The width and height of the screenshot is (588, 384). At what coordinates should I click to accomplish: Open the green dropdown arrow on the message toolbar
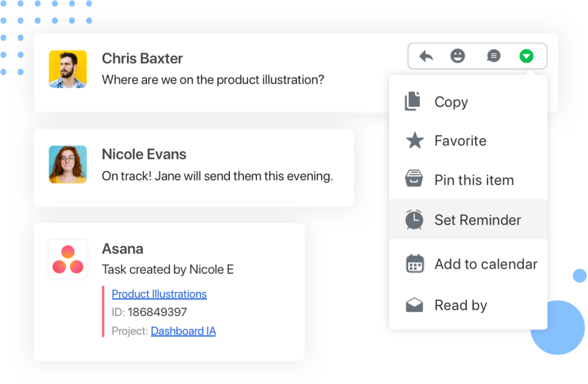(526, 56)
